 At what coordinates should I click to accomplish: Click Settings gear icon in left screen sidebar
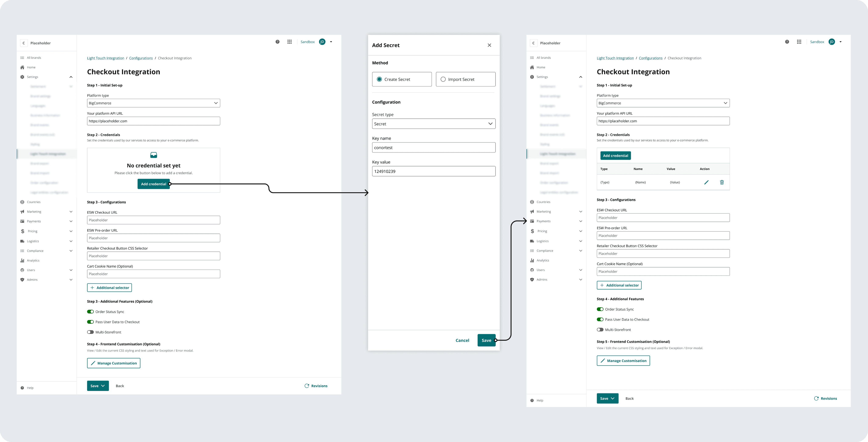(22, 77)
